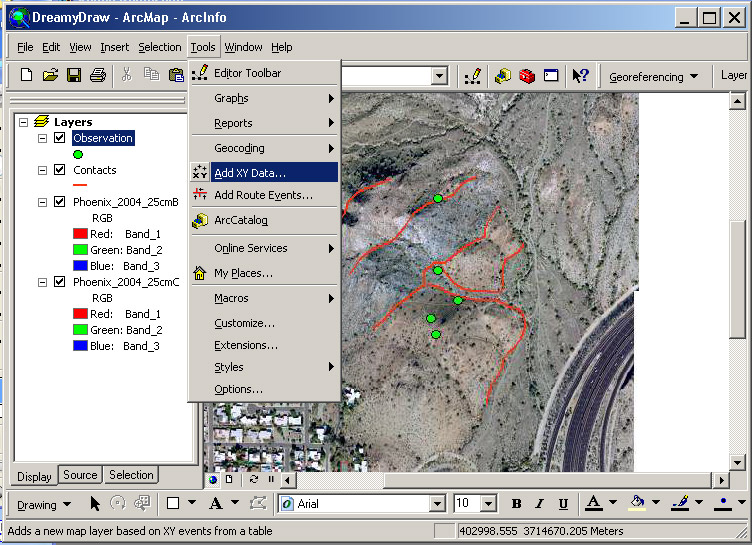Click the green Observation point symbol
This screenshot has height=545, width=752.
pos(78,154)
